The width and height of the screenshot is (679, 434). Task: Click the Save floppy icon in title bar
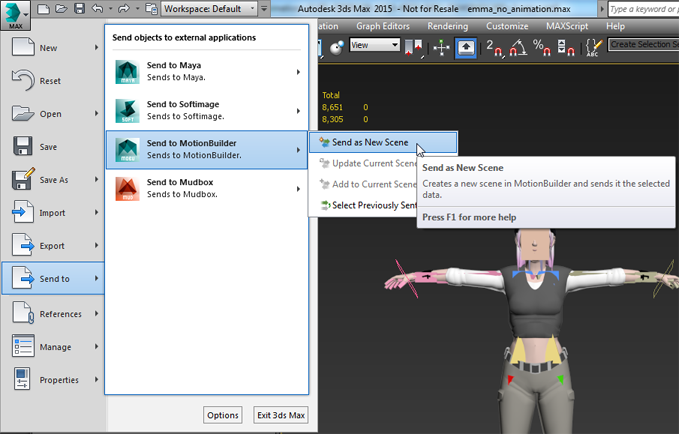(x=79, y=9)
